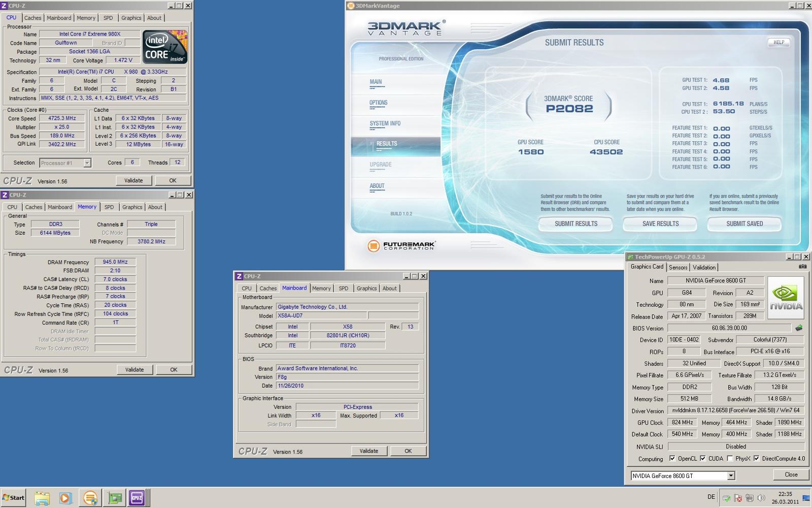Open the Validation tab in GPU-Z
Screen dimensions: 812x508
coord(704,267)
